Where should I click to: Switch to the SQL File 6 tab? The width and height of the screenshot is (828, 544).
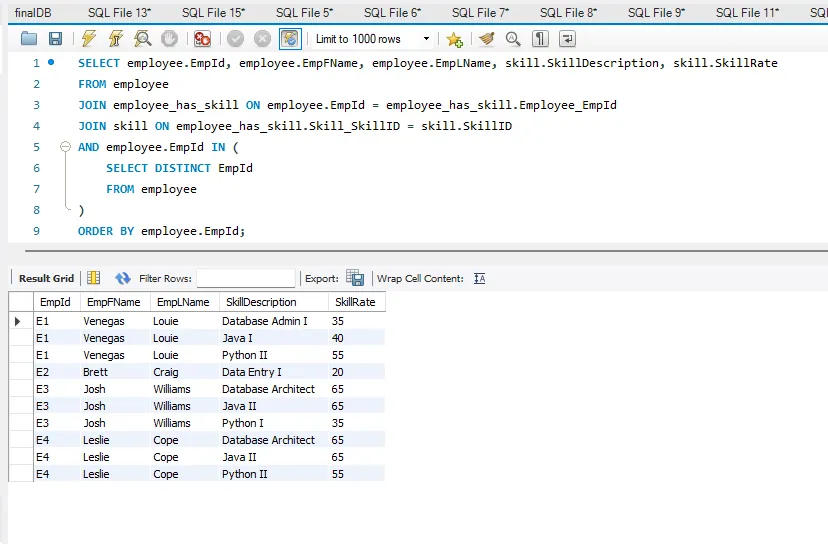pos(392,13)
